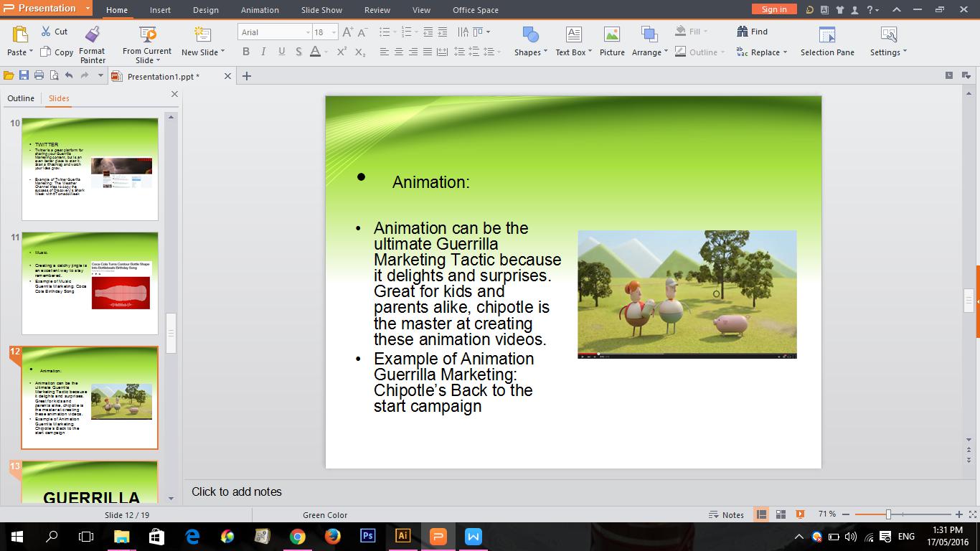Increase the paragraph indent
980x551 pixels.
point(443,32)
